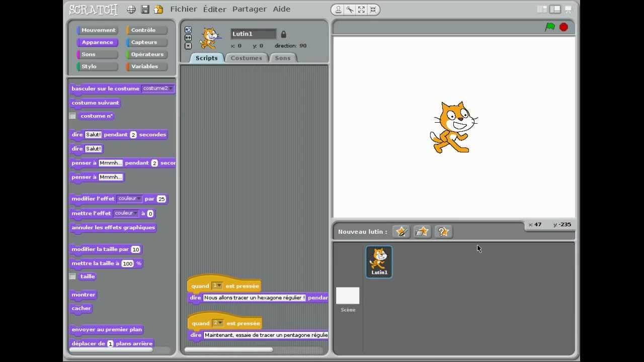The width and height of the screenshot is (644, 362).
Task: Click the cacher block
Action: (x=81, y=309)
